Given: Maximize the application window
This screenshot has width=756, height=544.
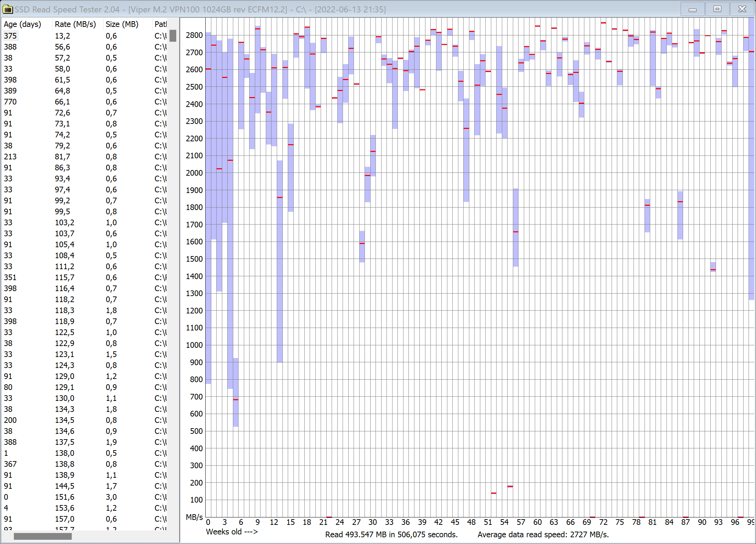Looking at the screenshot, I should [717, 9].
